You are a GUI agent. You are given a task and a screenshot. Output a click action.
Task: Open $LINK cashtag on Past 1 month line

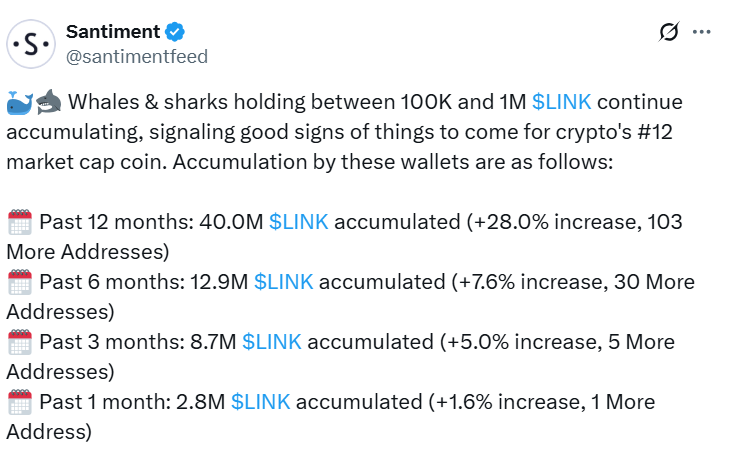[x=260, y=402]
